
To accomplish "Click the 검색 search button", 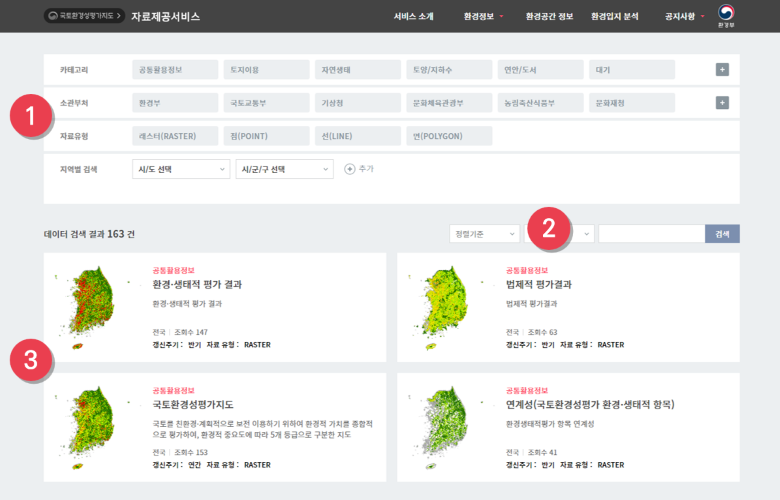I will coord(722,234).
